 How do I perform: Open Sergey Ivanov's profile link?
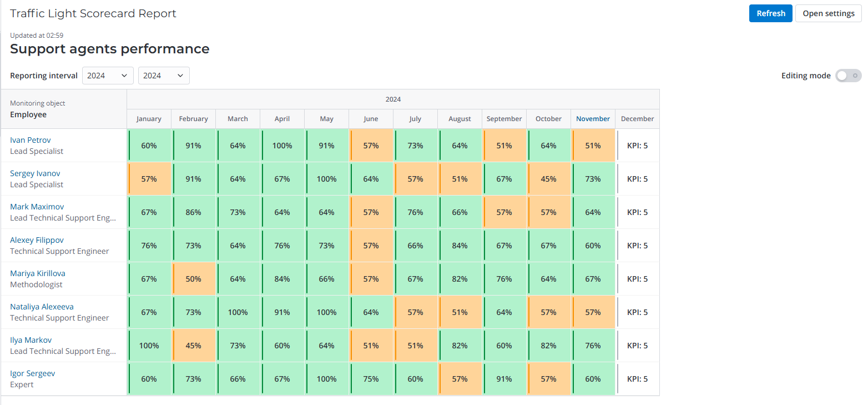point(35,173)
